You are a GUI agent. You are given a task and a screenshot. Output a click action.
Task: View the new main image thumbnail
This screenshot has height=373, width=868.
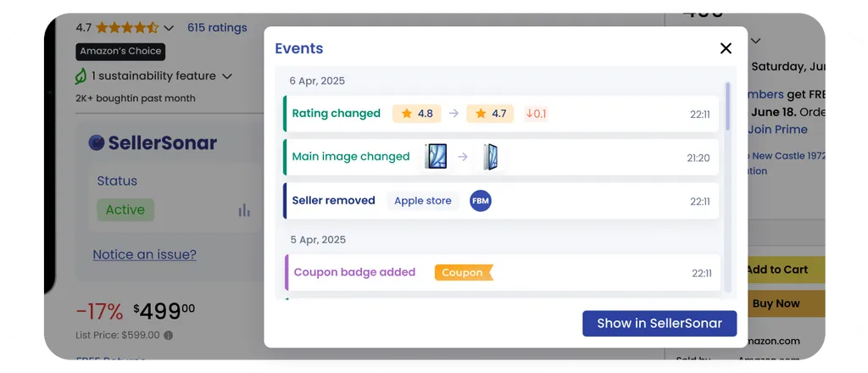[490, 157]
